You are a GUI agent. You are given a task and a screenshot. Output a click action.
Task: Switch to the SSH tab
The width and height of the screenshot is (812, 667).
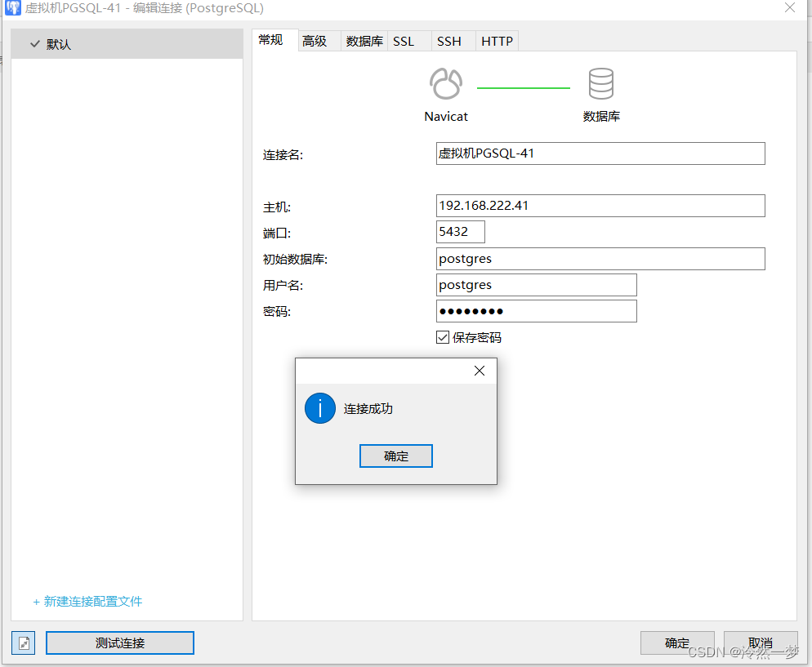click(453, 41)
